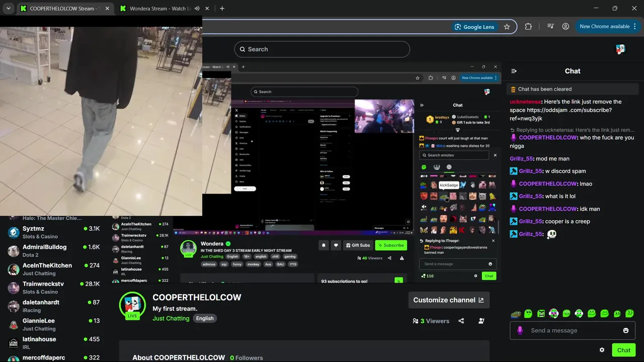Open the Chrome extensions puzzle icon

(x=528, y=27)
